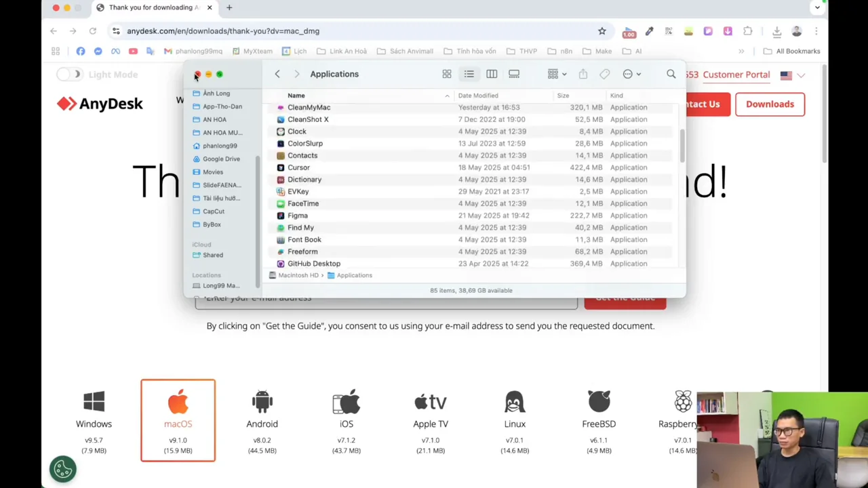The image size is (868, 488).
Task: Open the Finder group-by dropdown
Action: pyautogui.click(x=557, y=74)
